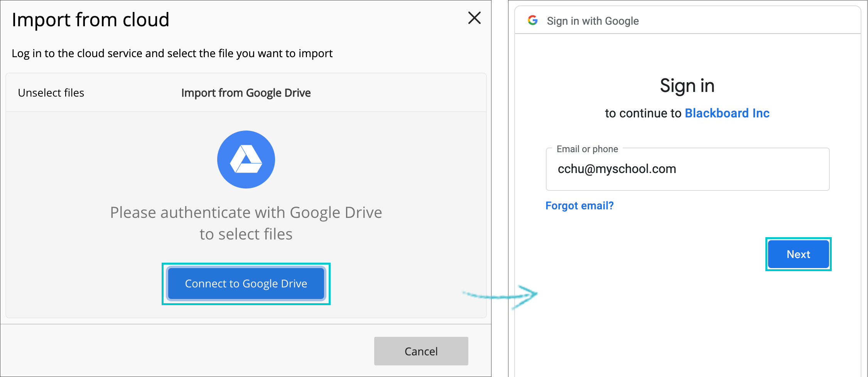This screenshot has height=377, width=868.
Task: Open the Blackboard Inc link
Action: tap(727, 113)
